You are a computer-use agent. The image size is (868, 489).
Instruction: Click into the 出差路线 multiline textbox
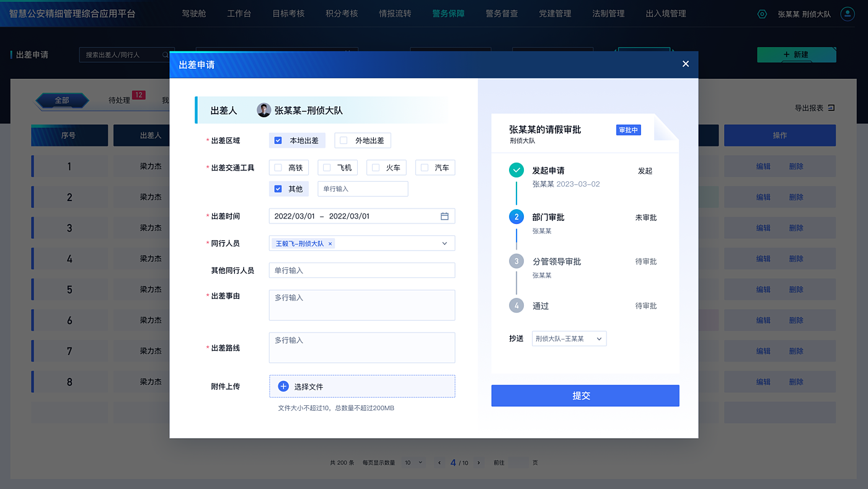point(362,348)
